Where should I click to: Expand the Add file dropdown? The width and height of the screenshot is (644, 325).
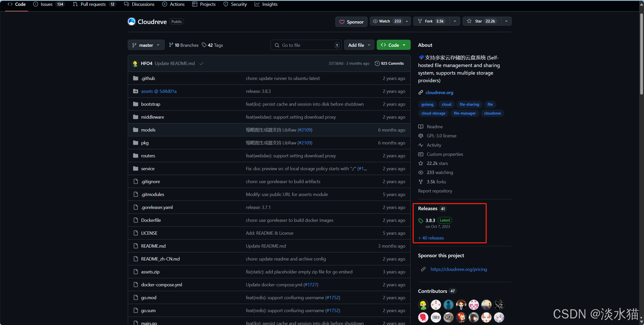click(359, 45)
